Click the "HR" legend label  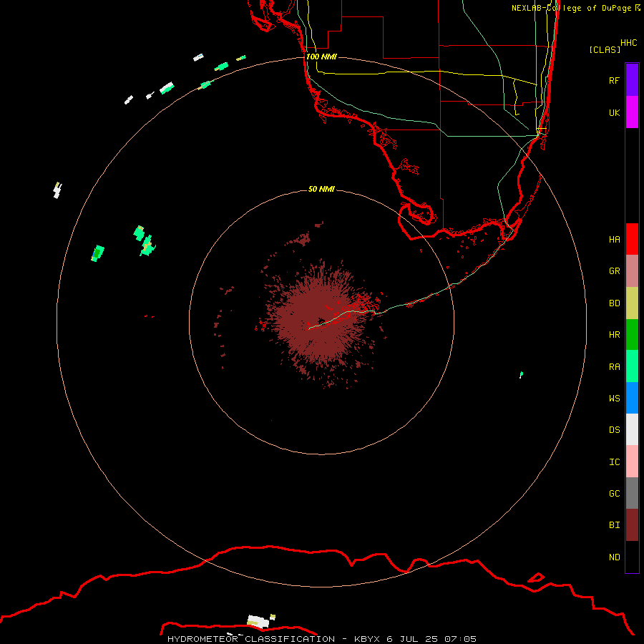pyautogui.click(x=614, y=335)
